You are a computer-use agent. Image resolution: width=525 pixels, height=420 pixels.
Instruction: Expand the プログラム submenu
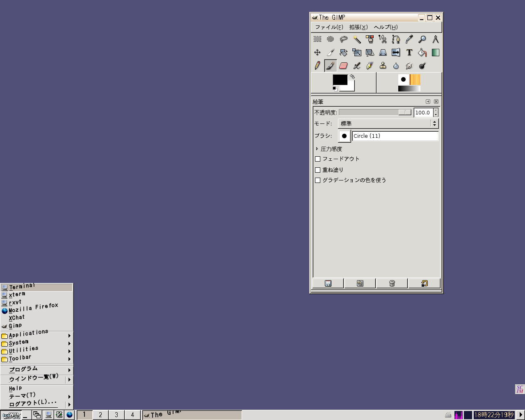37,370
